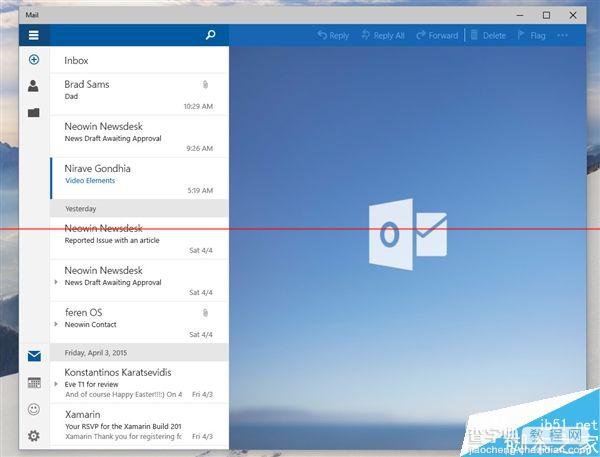Open the hamburger navigation menu

(x=34, y=35)
